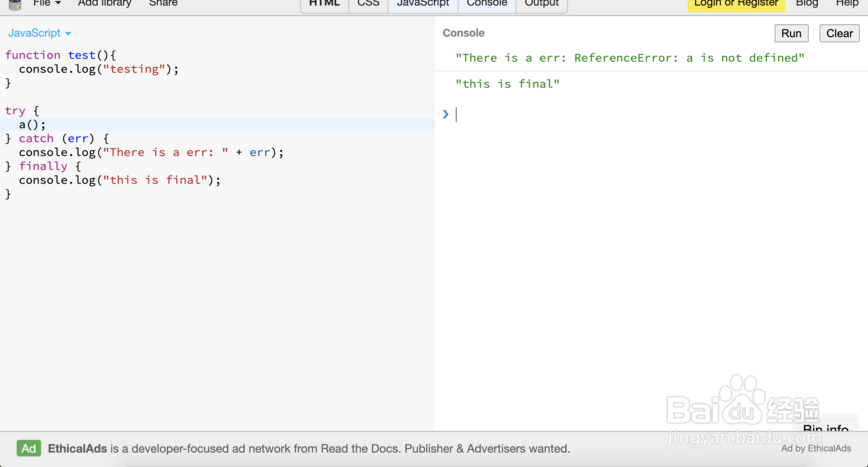Open the Share menu
This screenshot has height=467, width=868.
(x=163, y=3)
